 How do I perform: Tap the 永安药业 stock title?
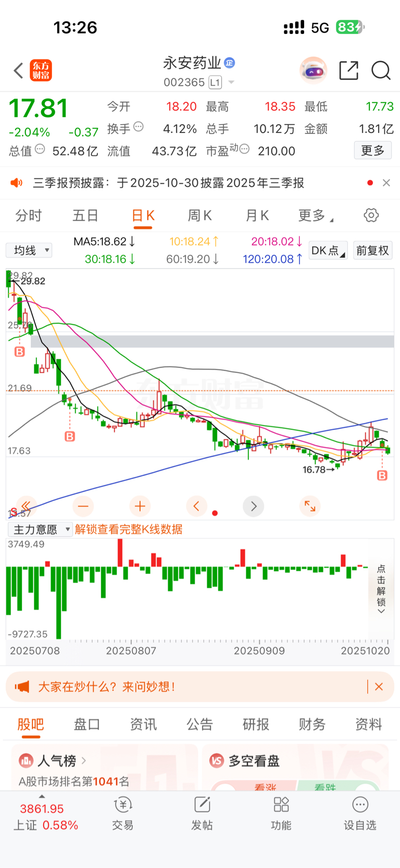pos(192,63)
